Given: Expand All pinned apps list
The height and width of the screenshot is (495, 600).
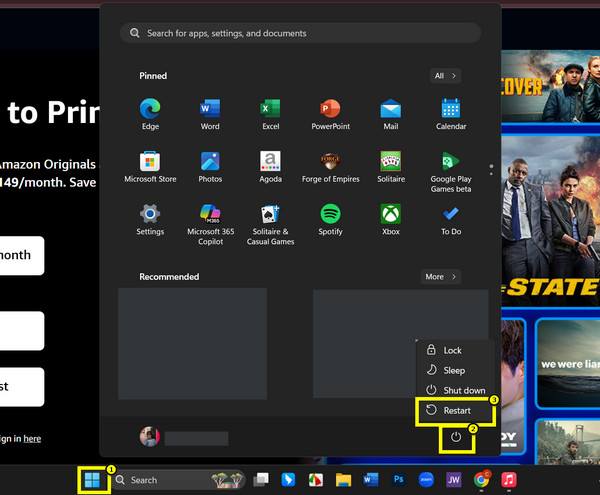Looking at the screenshot, I should (445, 76).
